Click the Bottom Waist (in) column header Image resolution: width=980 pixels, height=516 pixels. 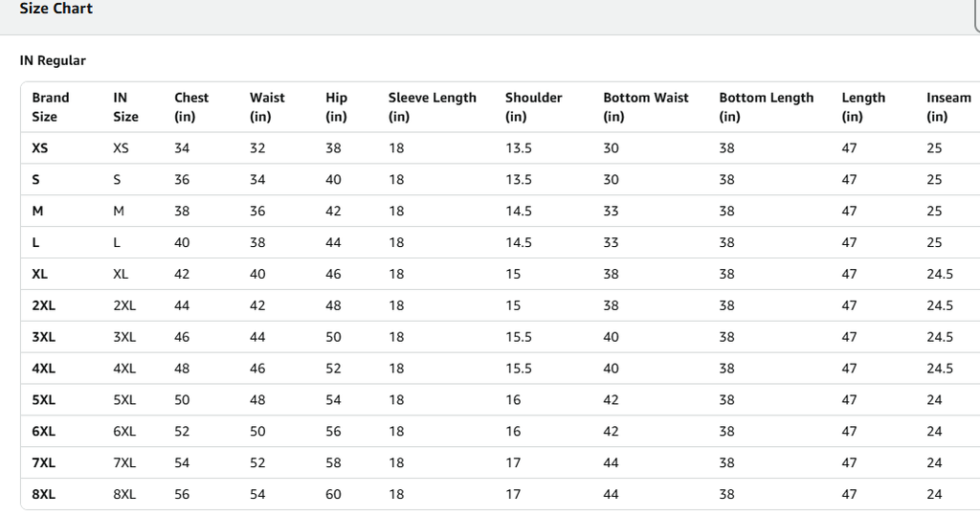click(x=645, y=107)
